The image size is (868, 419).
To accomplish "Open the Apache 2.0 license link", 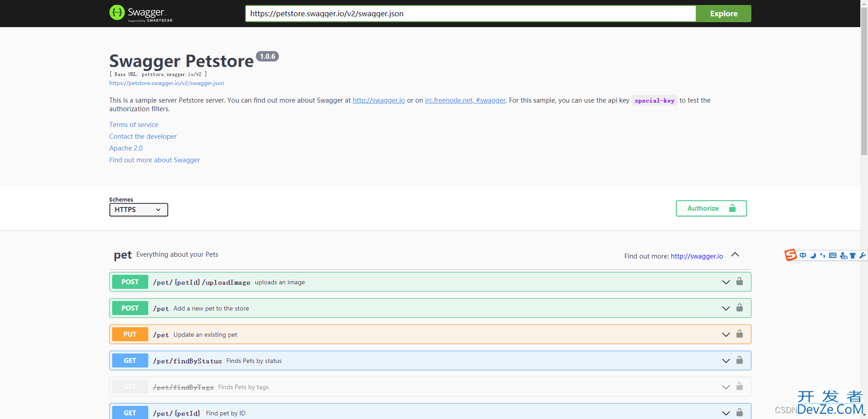I will coord(126,148).
